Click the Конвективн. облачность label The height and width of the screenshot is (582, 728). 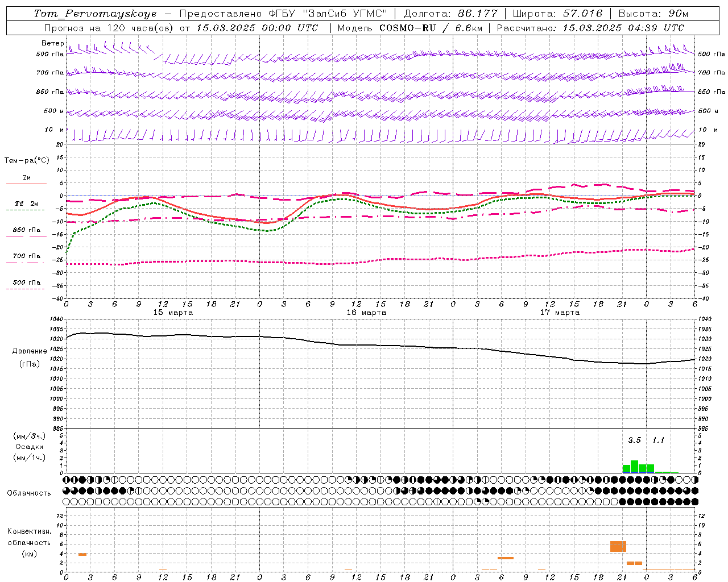[x=30, y=537]
